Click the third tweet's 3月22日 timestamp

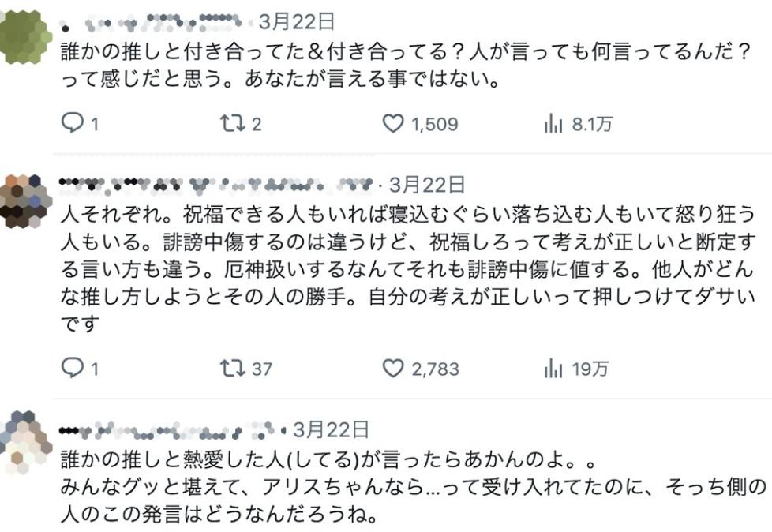(331, 429)
